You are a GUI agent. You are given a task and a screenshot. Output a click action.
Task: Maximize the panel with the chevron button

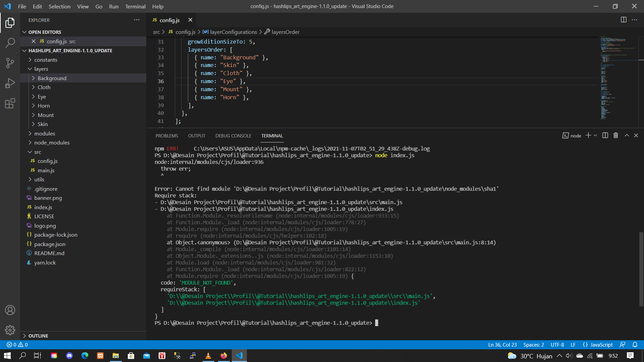click(x=626, y=135)
